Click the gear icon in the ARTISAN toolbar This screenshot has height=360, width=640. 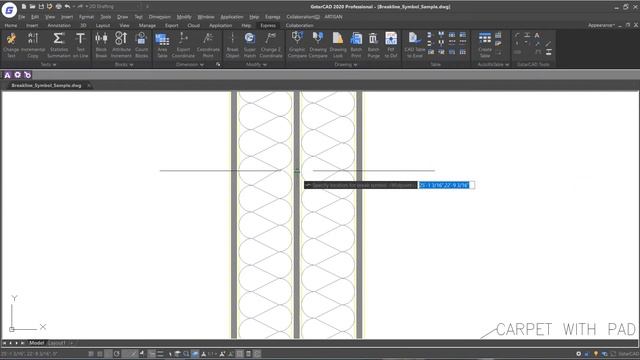(x=18, y=75)
